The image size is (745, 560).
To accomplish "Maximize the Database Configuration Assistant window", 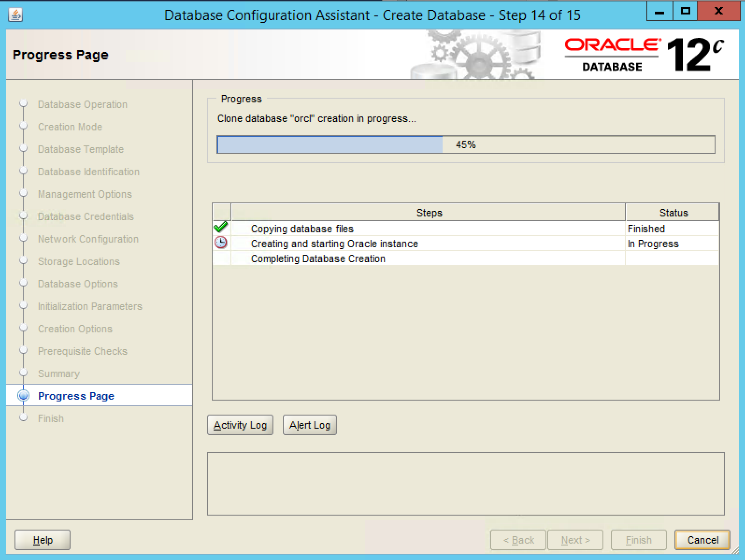I will (x=685, y=11).
